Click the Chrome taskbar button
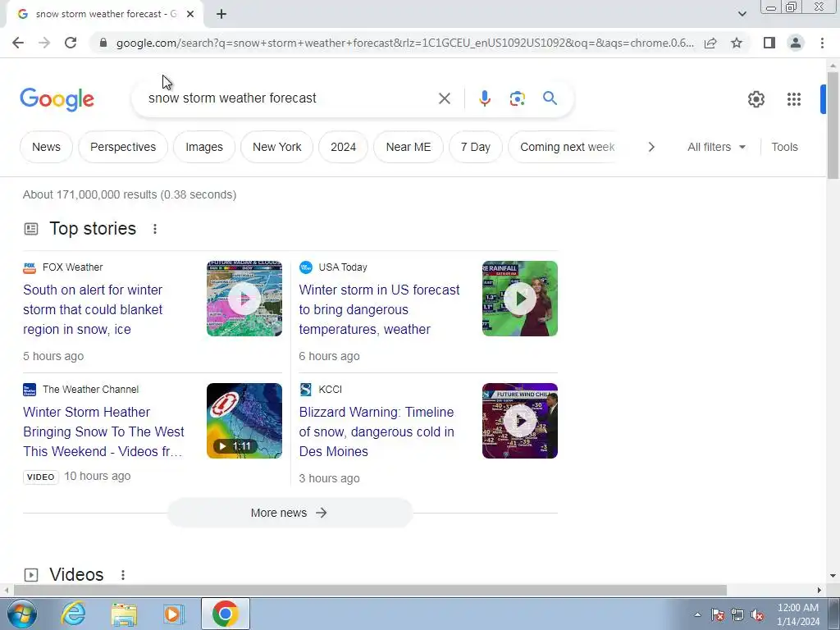 tap(225, 614)
